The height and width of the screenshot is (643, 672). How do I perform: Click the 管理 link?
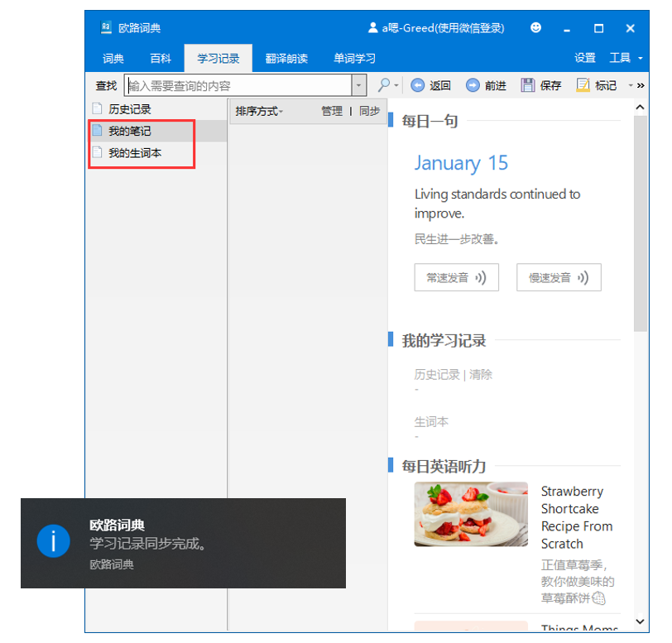click(332, 112)
